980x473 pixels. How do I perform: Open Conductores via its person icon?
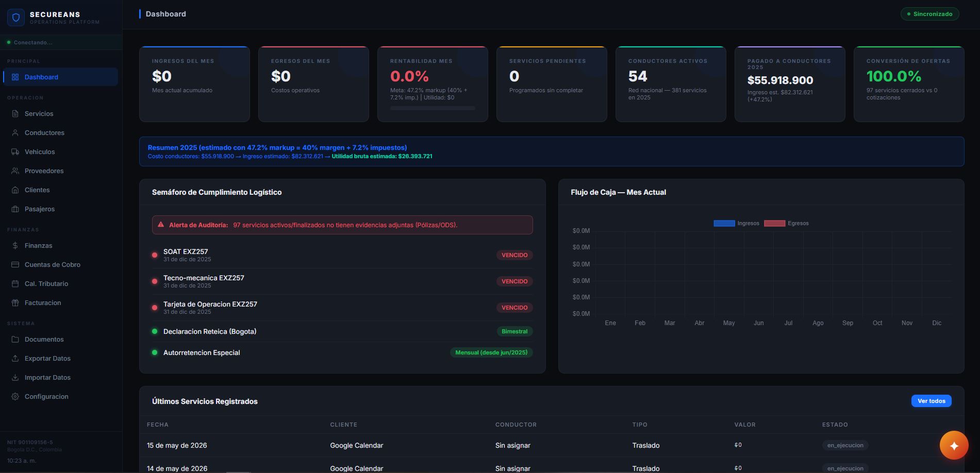click(15, 132)
